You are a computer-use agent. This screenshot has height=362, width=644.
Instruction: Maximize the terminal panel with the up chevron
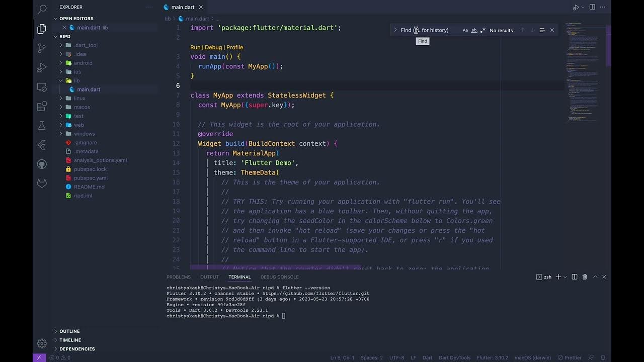tap(595, 277)
